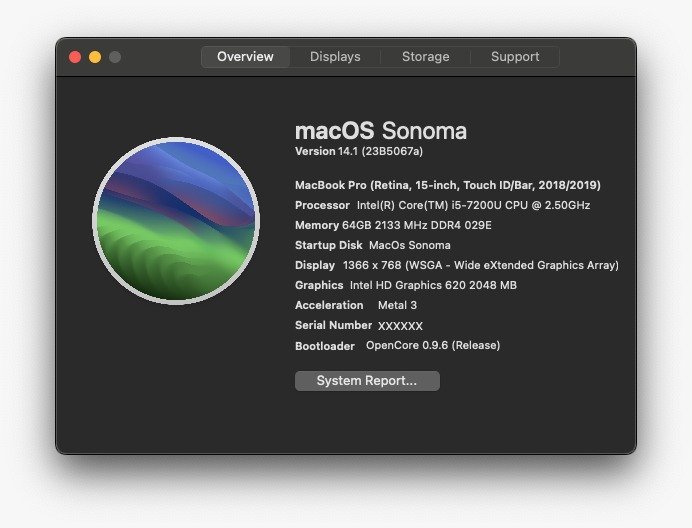Viewport: 692px width, 528px height.
Task: Open the Storage tab
Action: pos(425,57)
